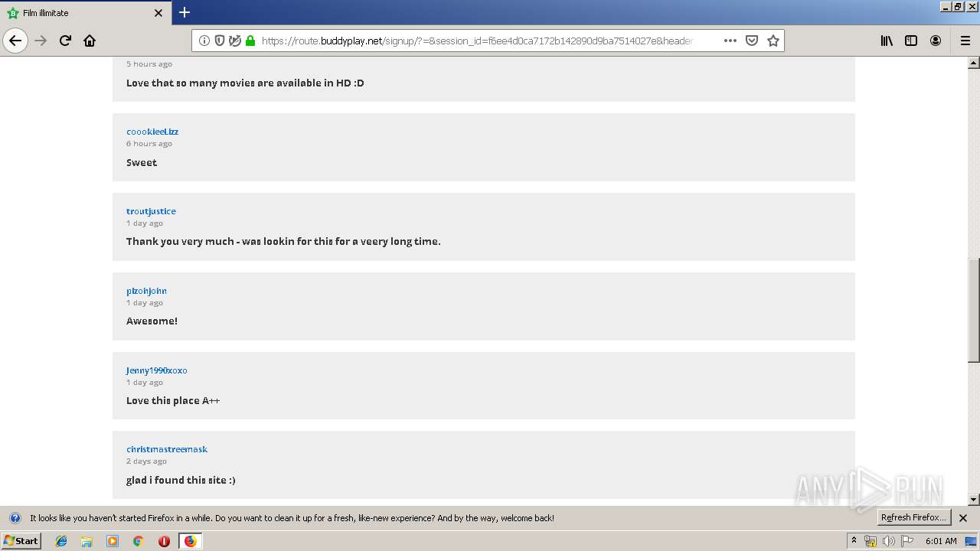This screenshot has width=980, height=551.
Task: Bookmark this page with star icon
Action: click(773, 41)
